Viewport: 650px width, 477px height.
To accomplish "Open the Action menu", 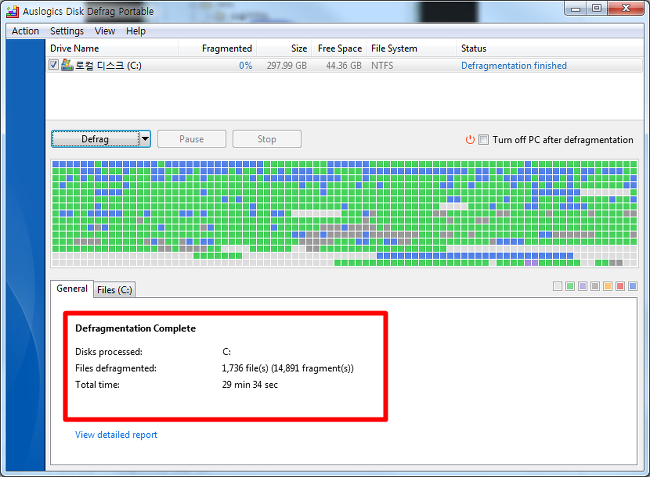I will [25, 31].
